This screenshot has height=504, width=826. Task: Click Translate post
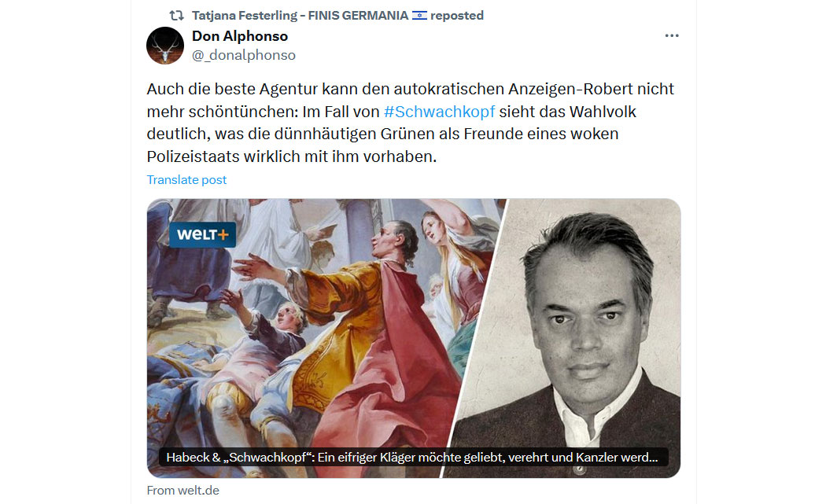point(186,179)
